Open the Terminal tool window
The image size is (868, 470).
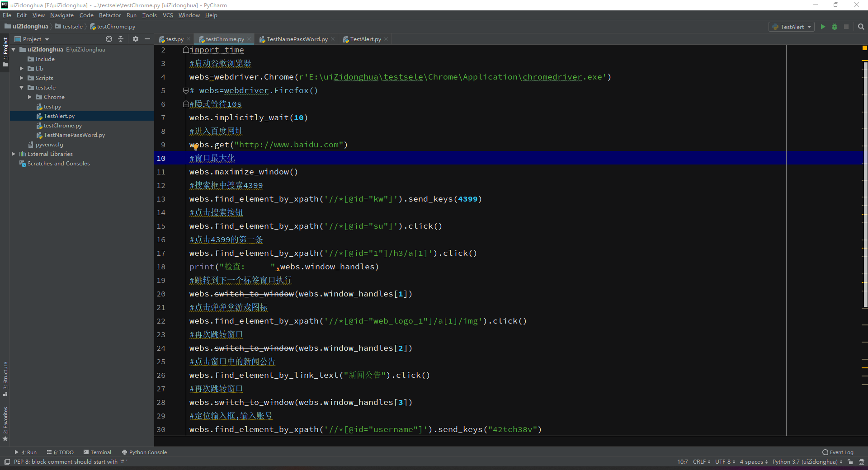tap(97, 452)
